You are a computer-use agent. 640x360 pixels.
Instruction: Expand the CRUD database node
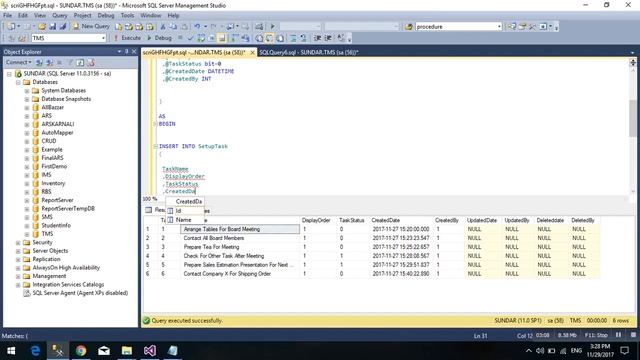[27, 141]
